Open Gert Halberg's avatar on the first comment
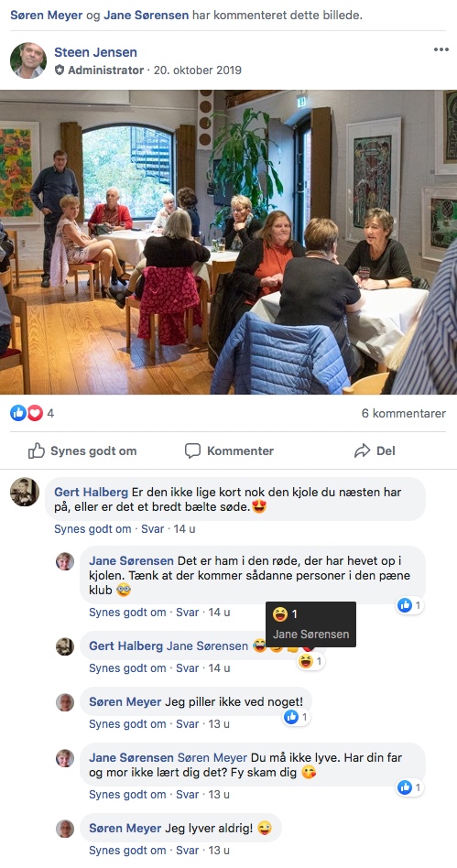The image size is (457, 868). pyautogui.click(x=25, y=492)
